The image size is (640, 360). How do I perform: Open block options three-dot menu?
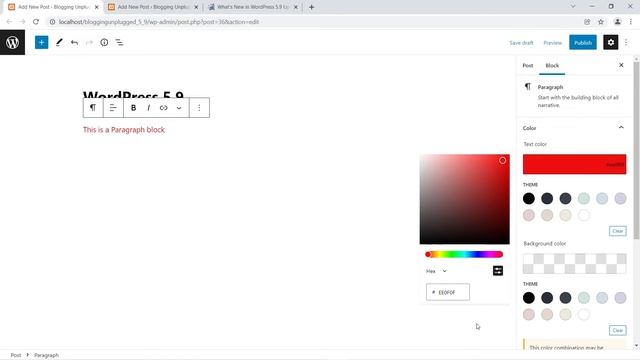click(x=199, y=108)
